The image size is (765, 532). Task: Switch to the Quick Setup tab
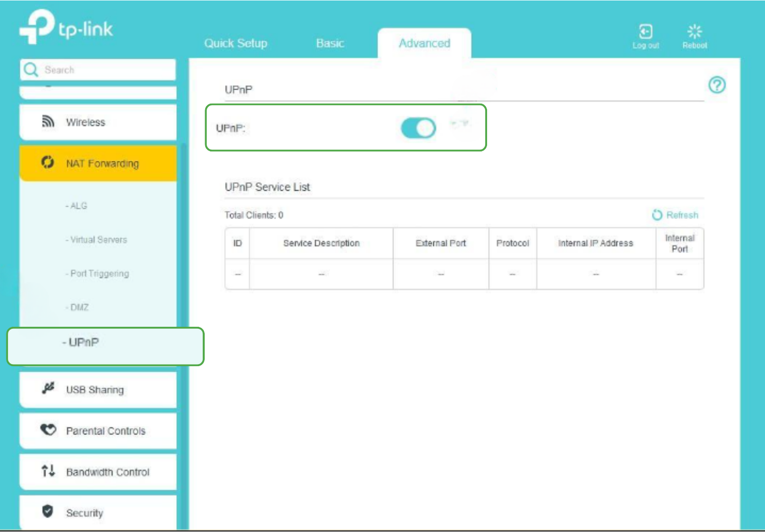[236, 43]
